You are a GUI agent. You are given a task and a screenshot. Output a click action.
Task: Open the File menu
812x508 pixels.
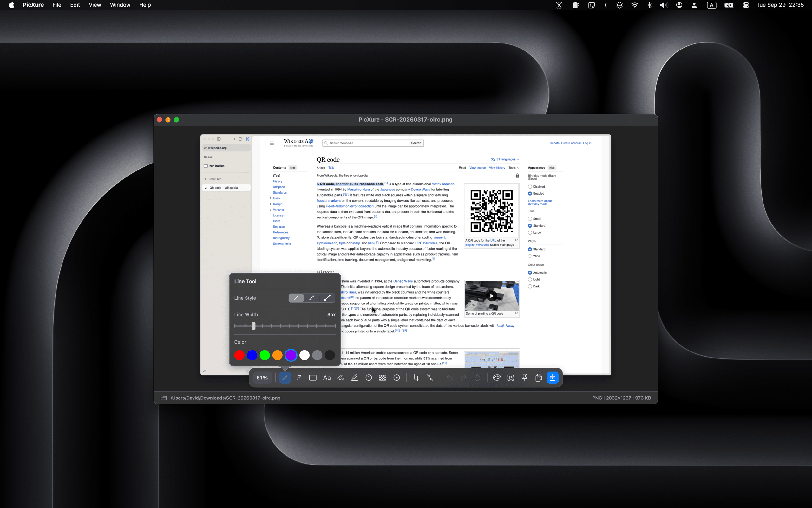point(57,5)
